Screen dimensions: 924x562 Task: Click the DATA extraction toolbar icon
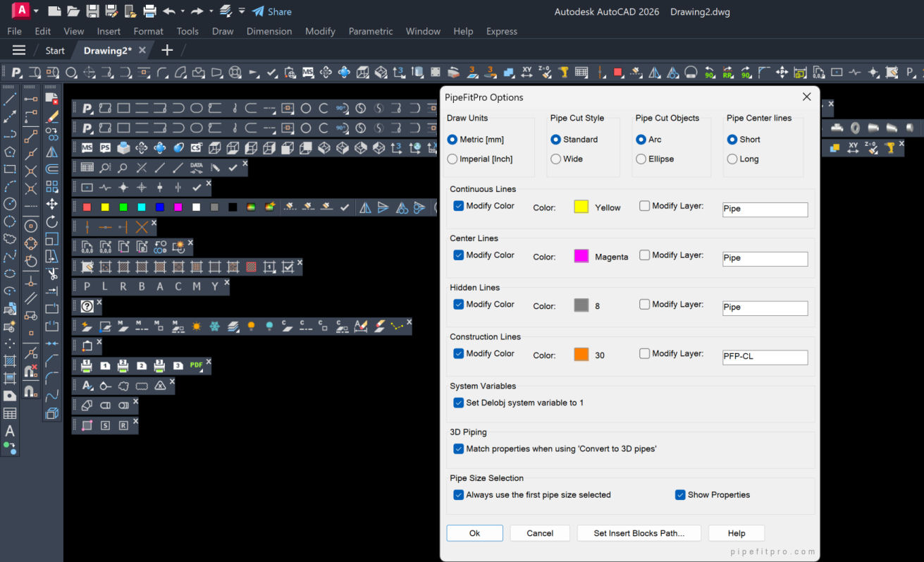coord(196,167)
